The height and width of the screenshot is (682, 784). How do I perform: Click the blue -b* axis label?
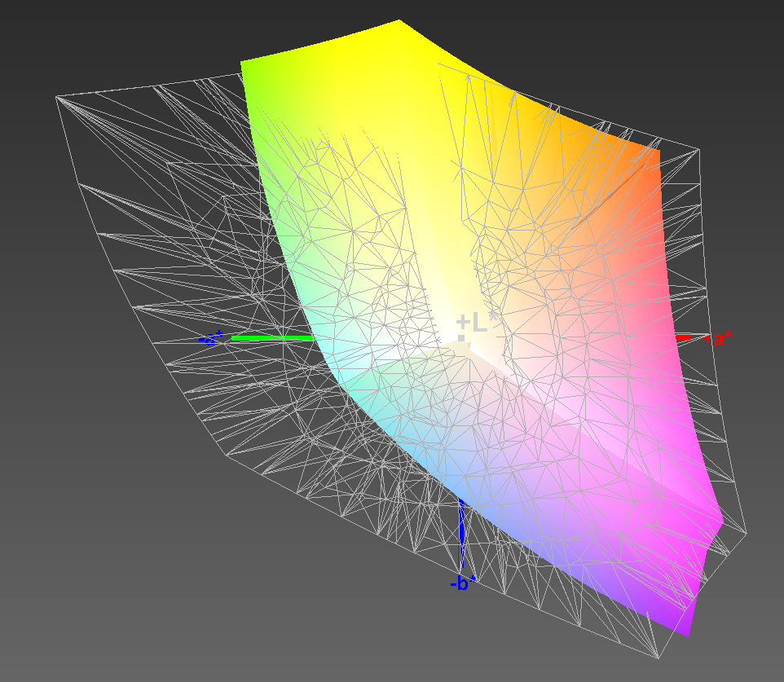tap(460, 583)
